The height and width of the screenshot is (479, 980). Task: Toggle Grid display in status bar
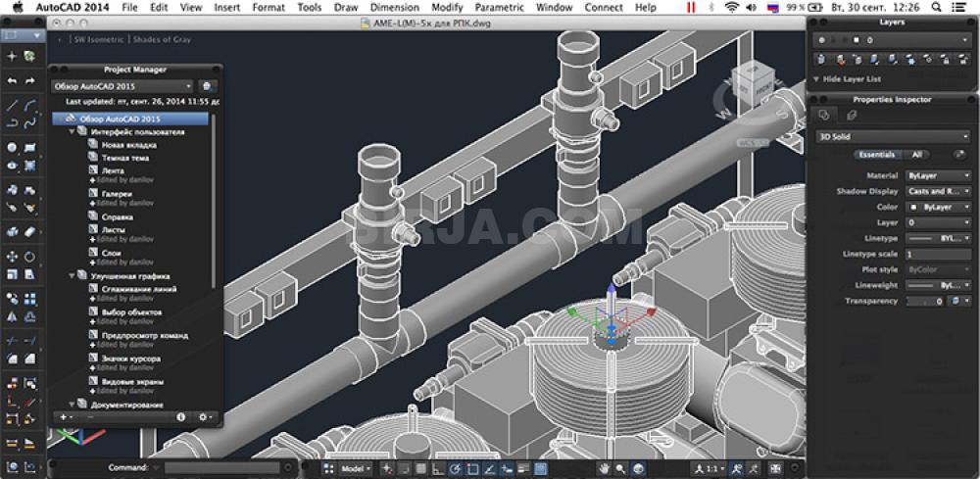(420, 468)
